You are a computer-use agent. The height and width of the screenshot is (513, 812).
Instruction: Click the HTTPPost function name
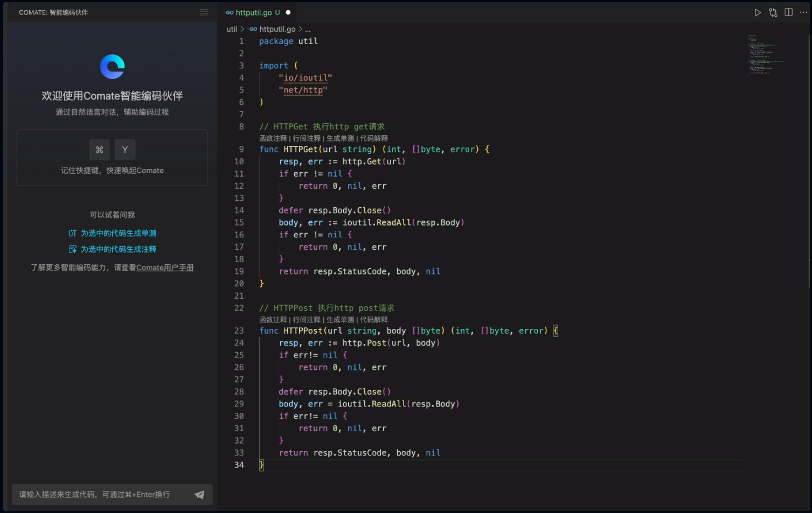pos(303,331)
